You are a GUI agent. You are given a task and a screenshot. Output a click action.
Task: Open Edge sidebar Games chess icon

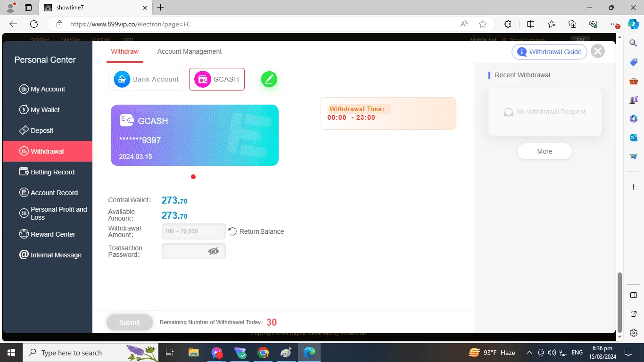coord(634,100)
